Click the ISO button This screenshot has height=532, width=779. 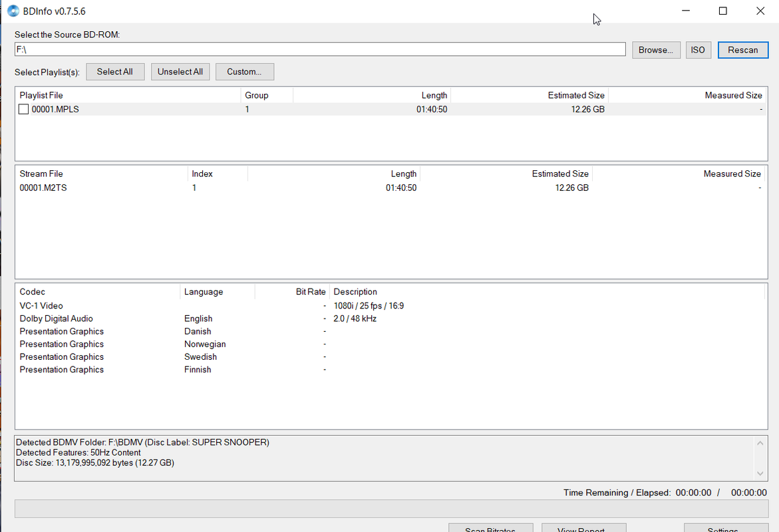pyautogui.click(x=698, y=50)
